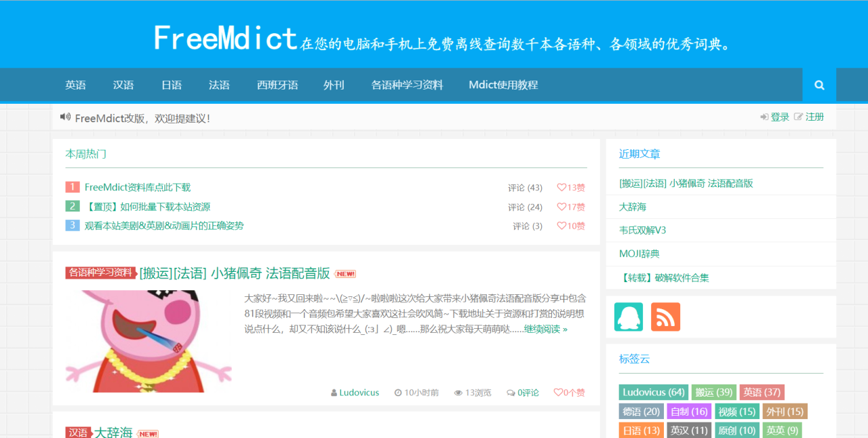868x438 pixels.
Task: Open recent article 大辞海 in sidebar
Action: (x=633, y=207)
